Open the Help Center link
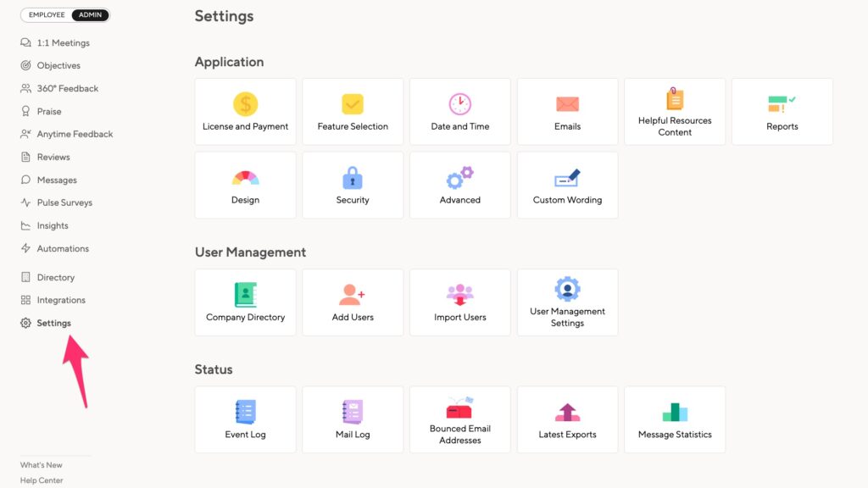This screenshot has height=488, width=868. coord(42,480)
